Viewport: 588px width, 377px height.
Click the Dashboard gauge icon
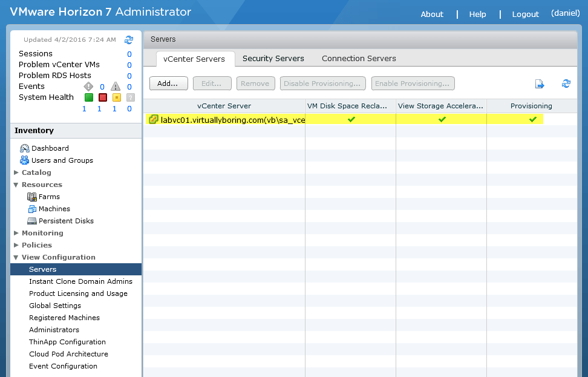coord(25,148)
